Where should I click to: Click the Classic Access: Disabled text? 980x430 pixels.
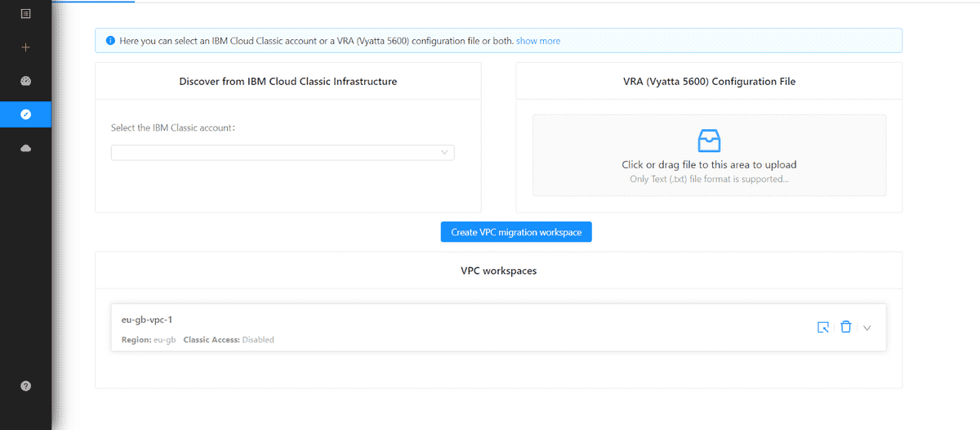[x=229, y=339]
